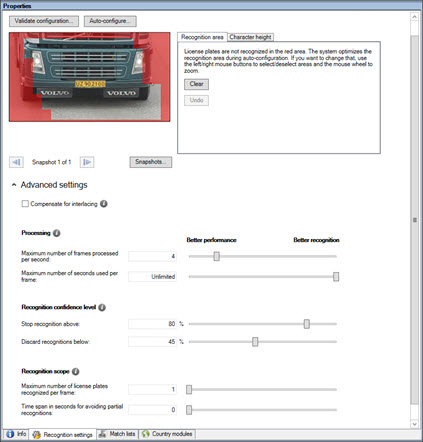Go to the next snapshot
The image size is (423, 442).
87,162
